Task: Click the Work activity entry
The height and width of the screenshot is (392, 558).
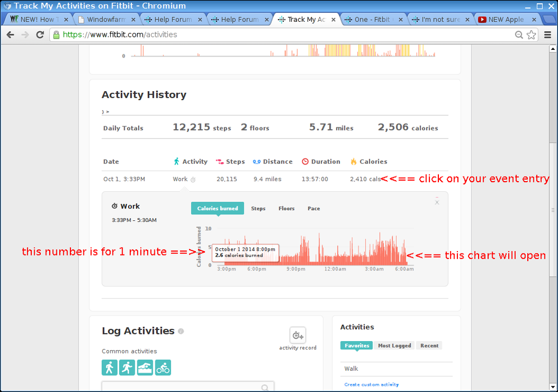Action: [x=180, y=179]
